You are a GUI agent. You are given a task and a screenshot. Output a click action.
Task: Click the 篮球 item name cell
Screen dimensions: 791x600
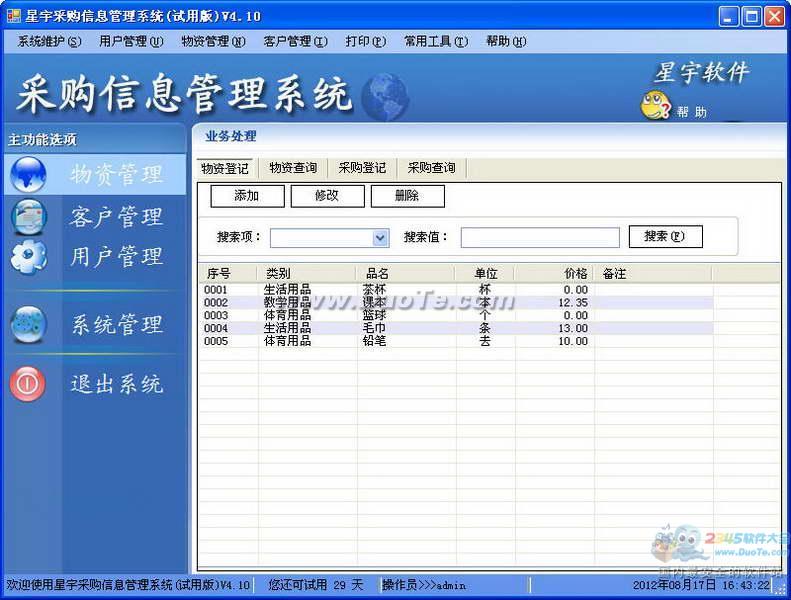374,315
